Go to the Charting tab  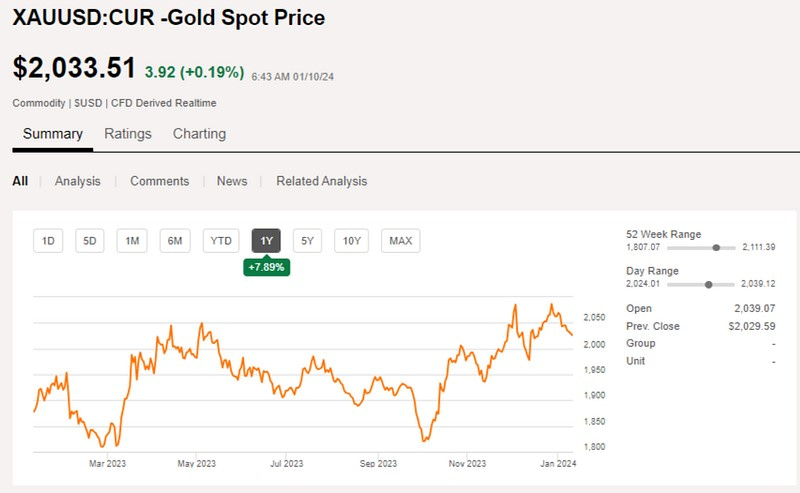coord(199,134)
